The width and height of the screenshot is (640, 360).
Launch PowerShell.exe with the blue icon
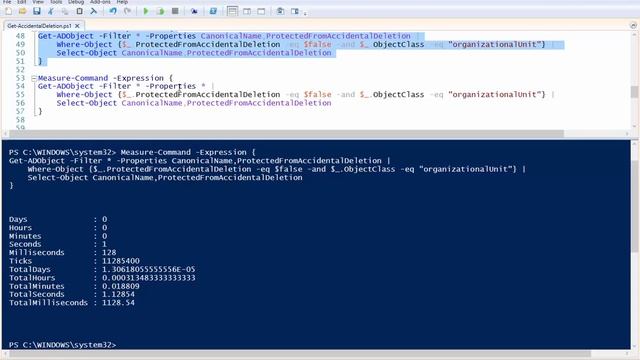[x=213, y=11]
